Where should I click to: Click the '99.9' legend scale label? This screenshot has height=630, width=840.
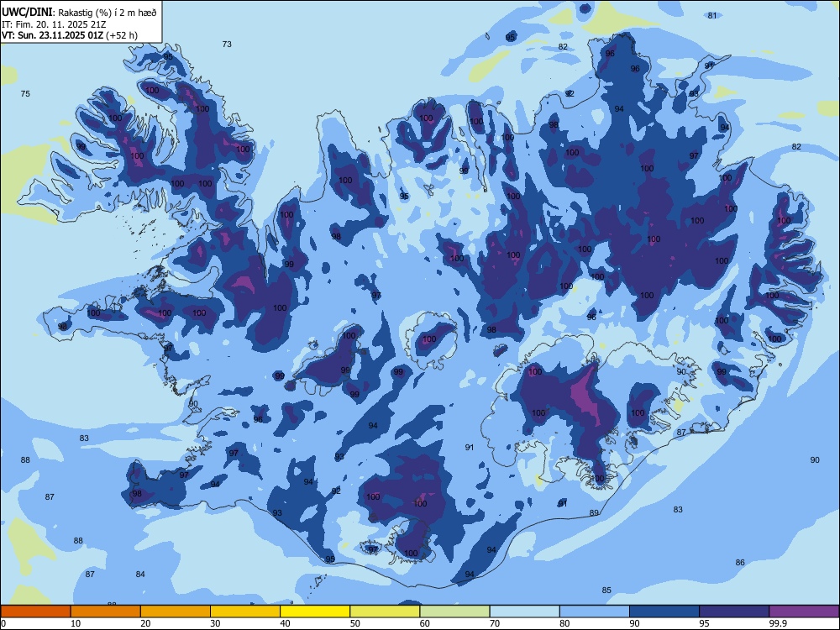(777, 623)
